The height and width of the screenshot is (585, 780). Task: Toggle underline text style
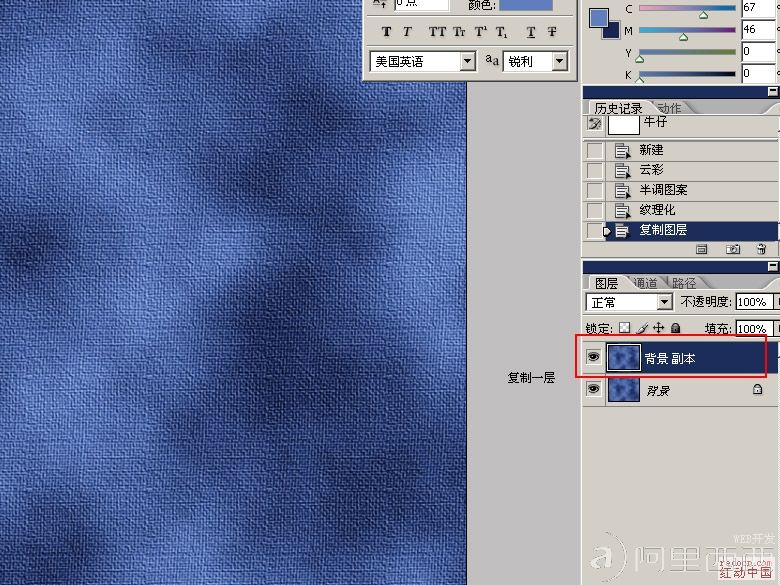(x=531, y=32)
